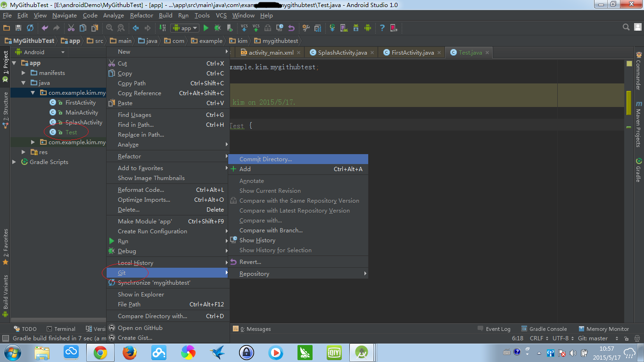This screenshot has height=362, width=644.
Task: Open the app run configuration dropdown
Action: click(185, 28)
